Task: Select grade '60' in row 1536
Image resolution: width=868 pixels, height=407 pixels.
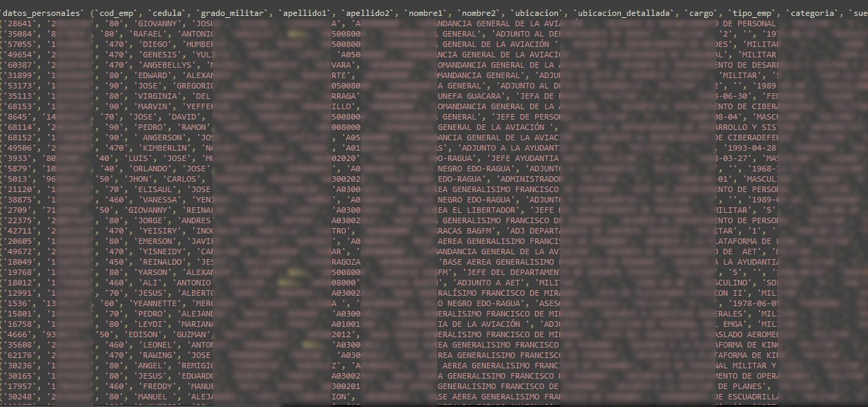Action: (x=110, y=303)
